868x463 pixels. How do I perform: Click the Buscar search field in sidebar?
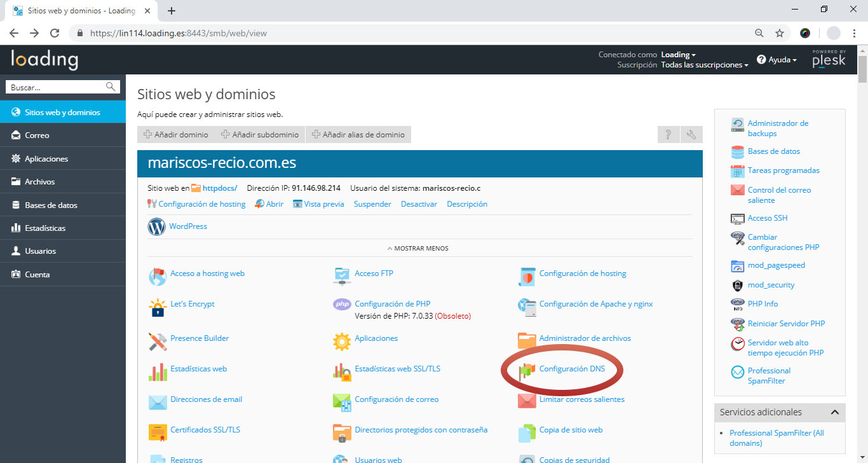click(62, 87)
